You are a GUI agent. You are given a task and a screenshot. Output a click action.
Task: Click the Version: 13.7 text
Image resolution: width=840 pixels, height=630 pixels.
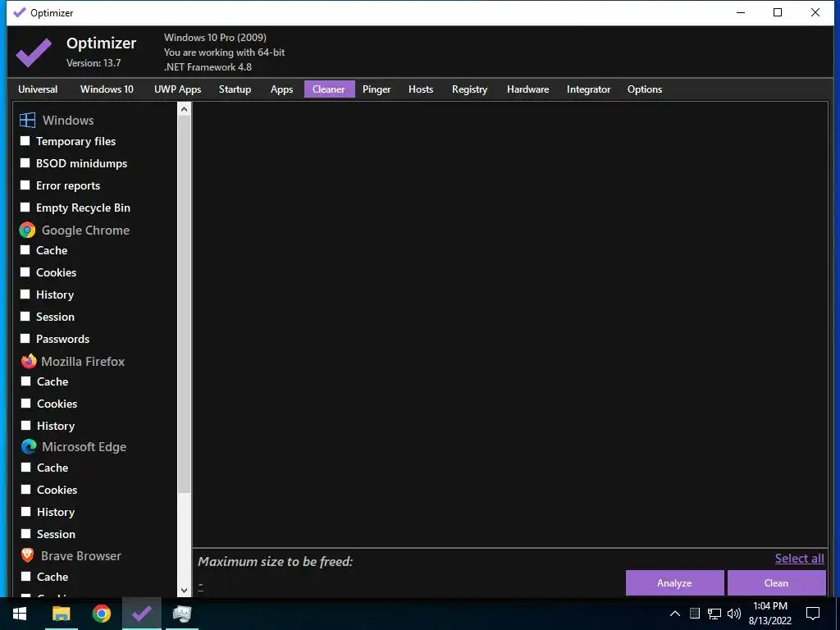pyautogui.click(x=94, y=62)
